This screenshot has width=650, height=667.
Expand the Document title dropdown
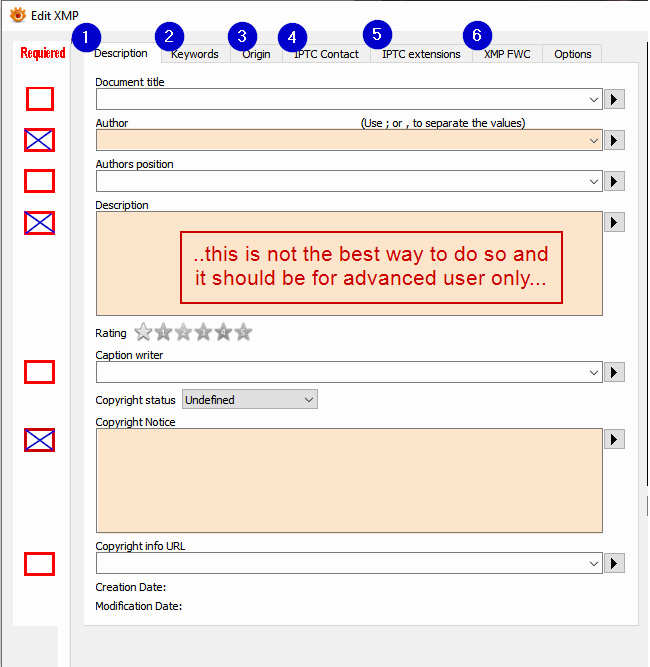pos(594,100)
